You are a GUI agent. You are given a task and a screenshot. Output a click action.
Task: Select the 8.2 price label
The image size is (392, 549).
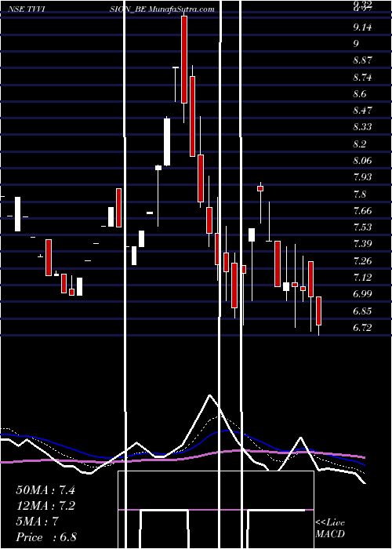[360, 144]
